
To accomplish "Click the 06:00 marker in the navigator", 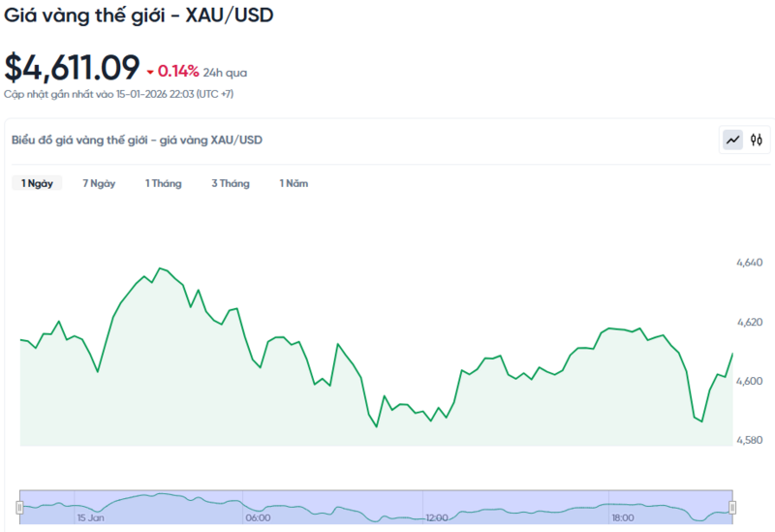I will pos(258,518).
